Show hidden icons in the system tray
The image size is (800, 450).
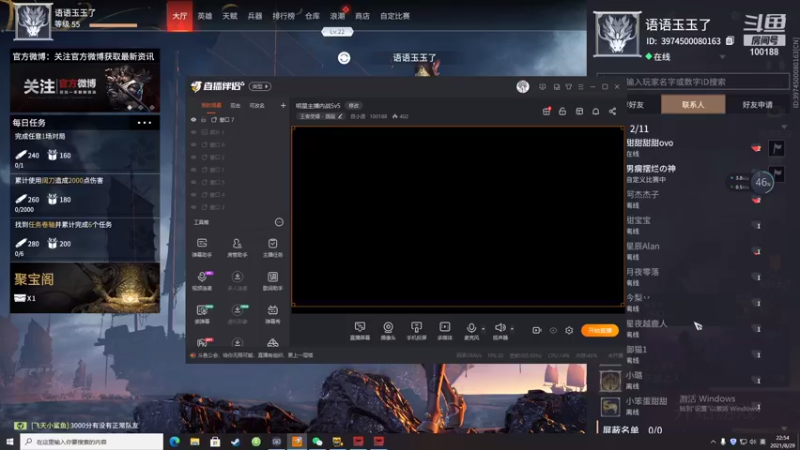coord(713,441)
